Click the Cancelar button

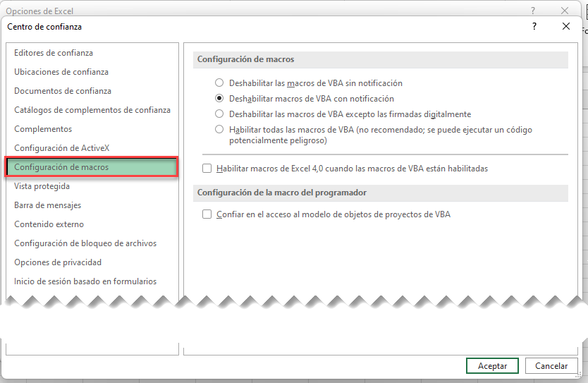tap(551, 366)
